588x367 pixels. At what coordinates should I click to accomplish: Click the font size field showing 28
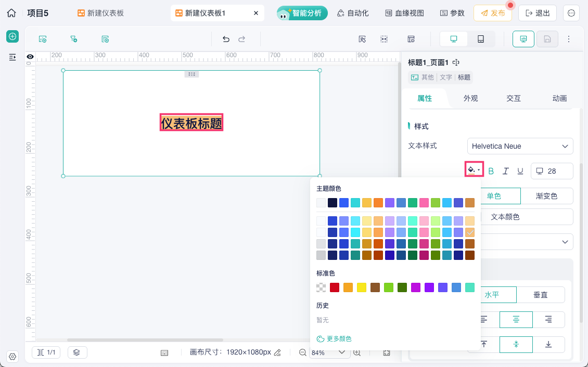click(552, 171)
